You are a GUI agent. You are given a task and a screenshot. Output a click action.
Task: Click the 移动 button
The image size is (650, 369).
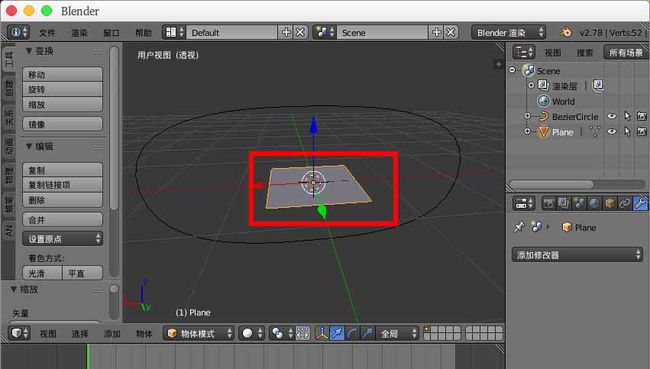coord(63,75)
